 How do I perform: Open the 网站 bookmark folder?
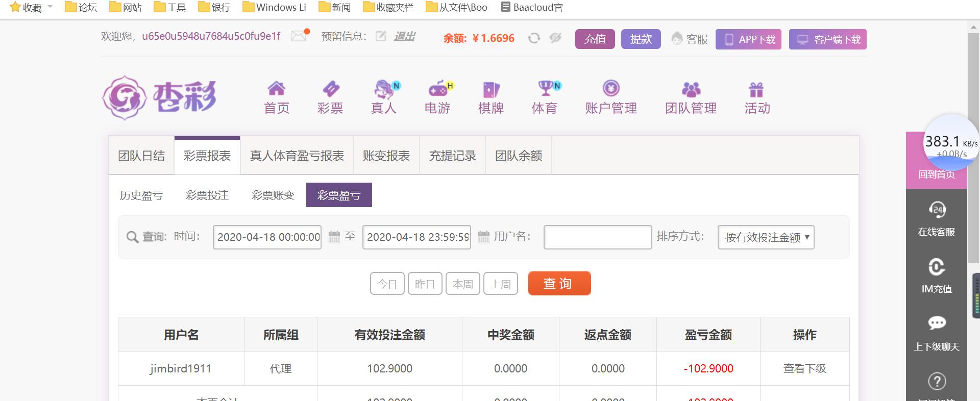point(126,8)
